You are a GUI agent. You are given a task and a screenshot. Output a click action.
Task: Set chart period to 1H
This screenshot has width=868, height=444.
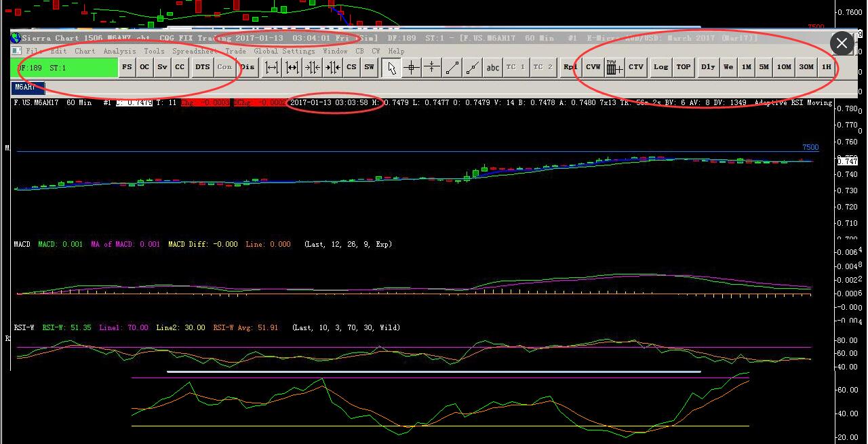click(826, 67)
